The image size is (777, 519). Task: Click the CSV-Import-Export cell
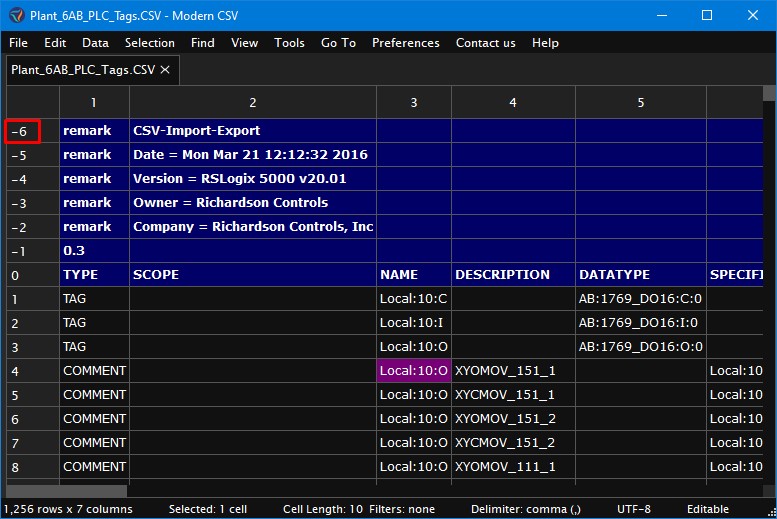pyautogui.click(x=253, y=131)
